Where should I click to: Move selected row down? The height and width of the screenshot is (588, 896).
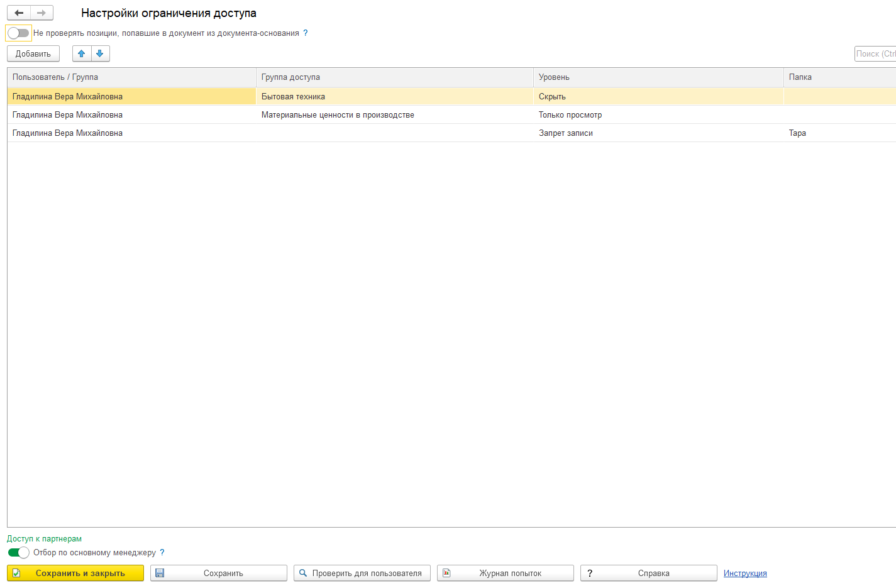click(100, 53)
